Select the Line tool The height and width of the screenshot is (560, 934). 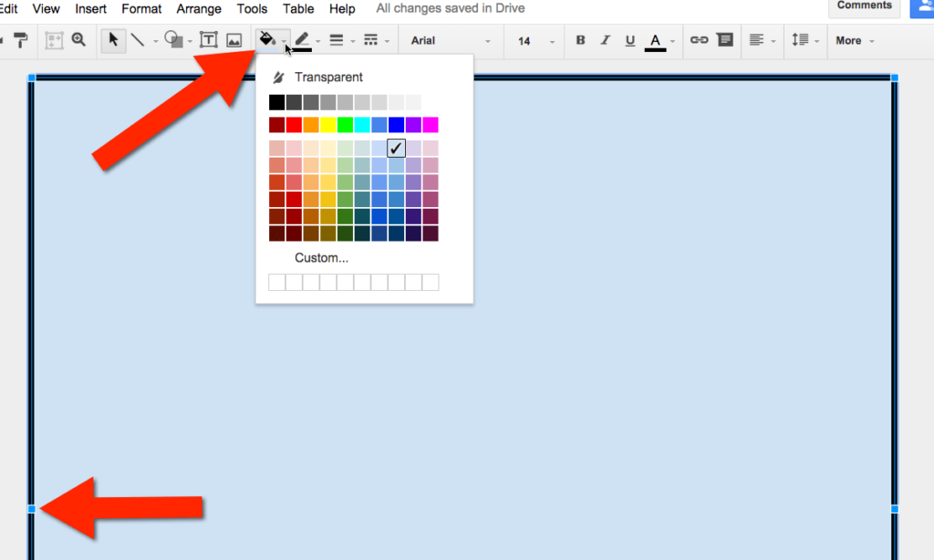pos(139,40)
